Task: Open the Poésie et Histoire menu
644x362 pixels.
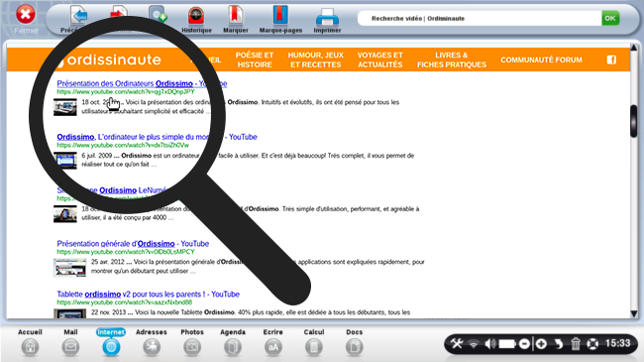Action: pyautogui.click(x=255, y=60)
